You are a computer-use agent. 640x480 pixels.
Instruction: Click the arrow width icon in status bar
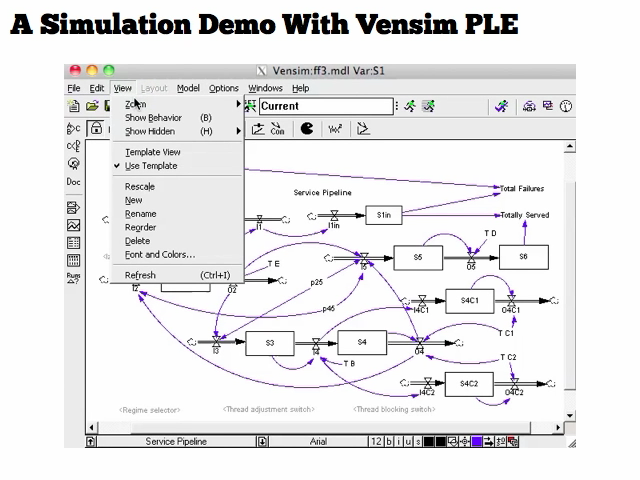click(488, 442)
